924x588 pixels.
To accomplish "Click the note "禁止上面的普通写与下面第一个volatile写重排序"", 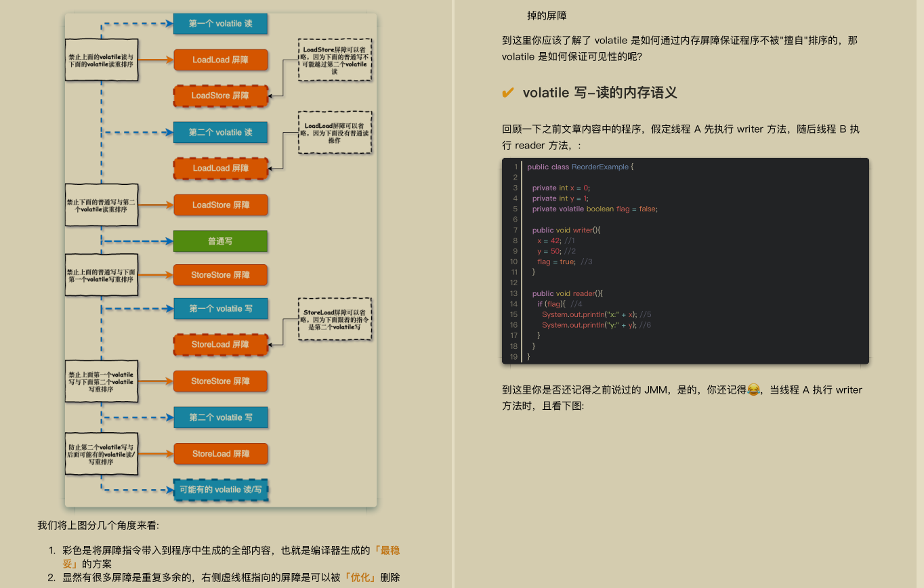I will 102,275.
